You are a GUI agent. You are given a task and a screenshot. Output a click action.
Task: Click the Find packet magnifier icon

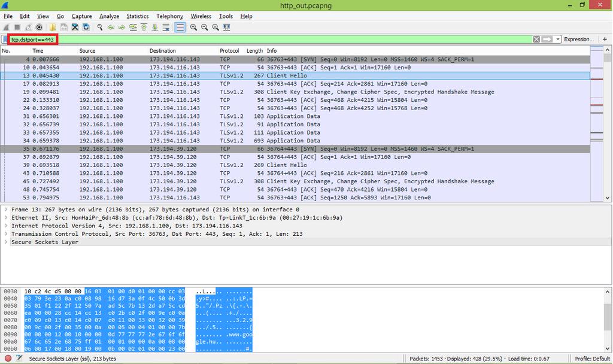[x=100, y=28]
